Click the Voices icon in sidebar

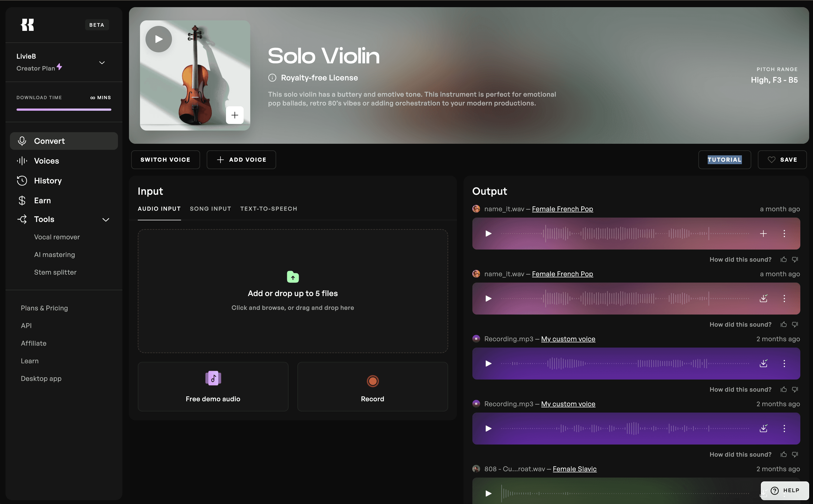point(21,161)
